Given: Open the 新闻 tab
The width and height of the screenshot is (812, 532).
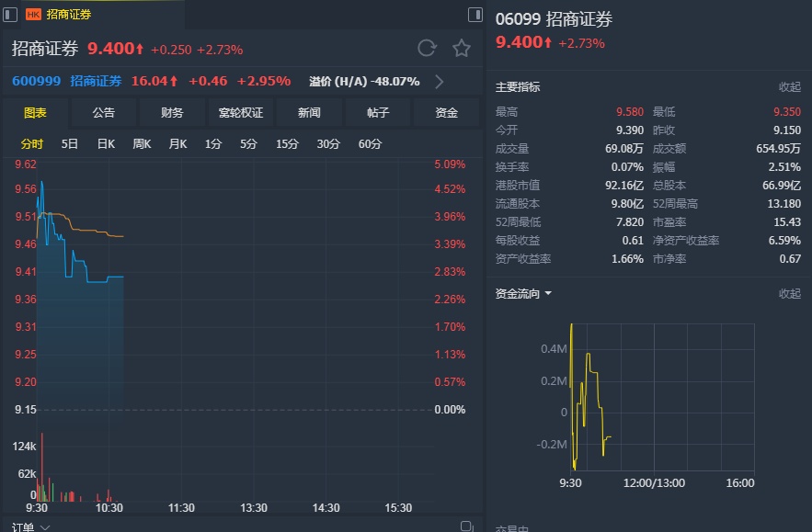Looking at the screenshot, I should tap(309, 113).
